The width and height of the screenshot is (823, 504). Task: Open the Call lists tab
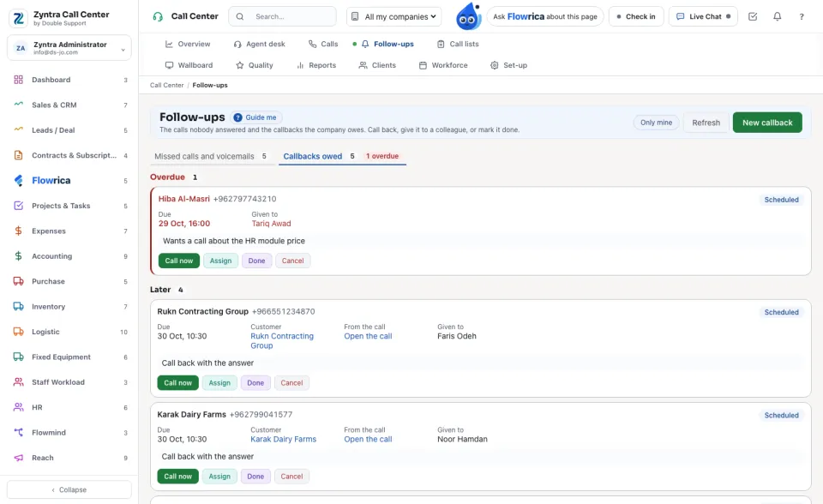click(x=458, y=44)
